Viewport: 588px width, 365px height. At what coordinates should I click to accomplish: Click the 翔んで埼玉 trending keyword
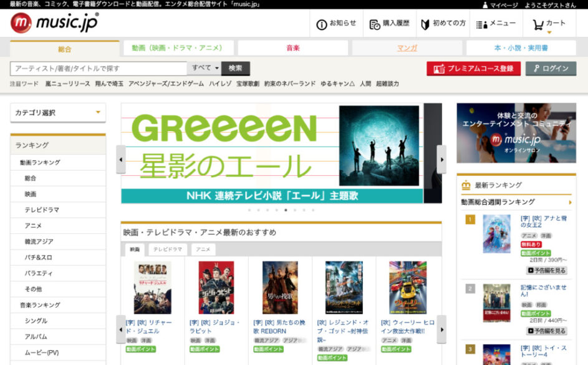click(x=109, y=84)
